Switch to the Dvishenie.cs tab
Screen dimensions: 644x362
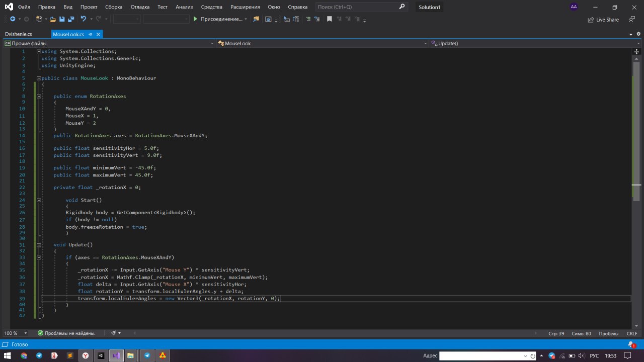pyautogui.click(x=19, y=34)
